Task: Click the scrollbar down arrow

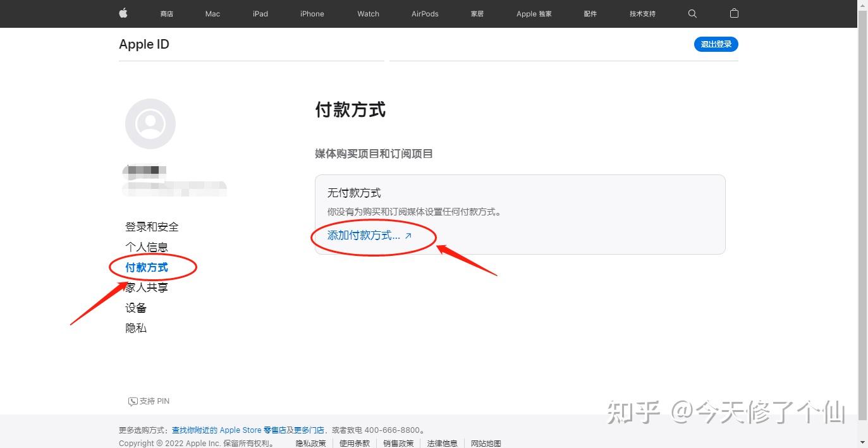Action: pyautogui.click(x=862, y=442)
